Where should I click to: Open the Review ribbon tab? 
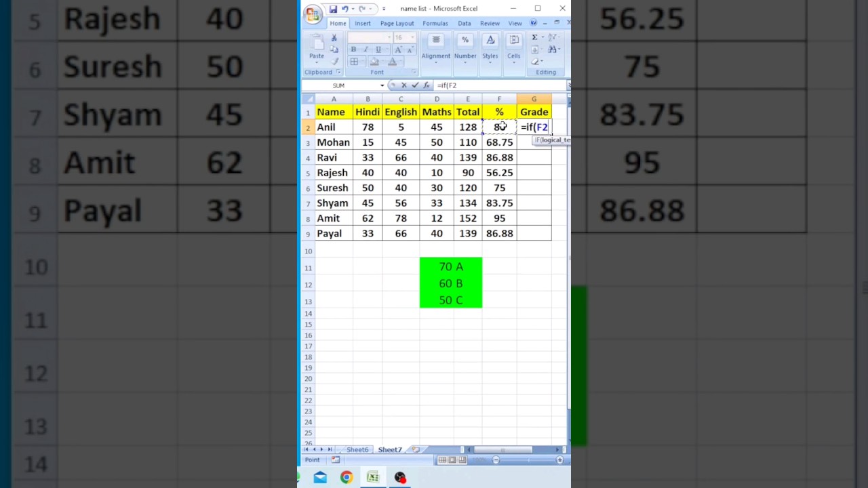click(490, 23)
